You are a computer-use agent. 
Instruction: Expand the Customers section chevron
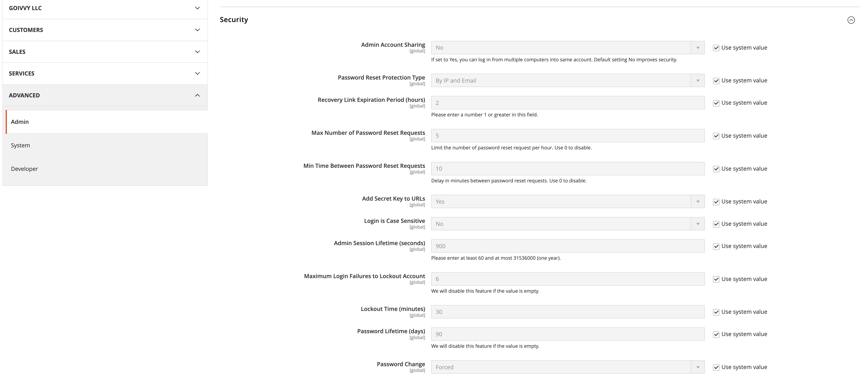(198, 30)
